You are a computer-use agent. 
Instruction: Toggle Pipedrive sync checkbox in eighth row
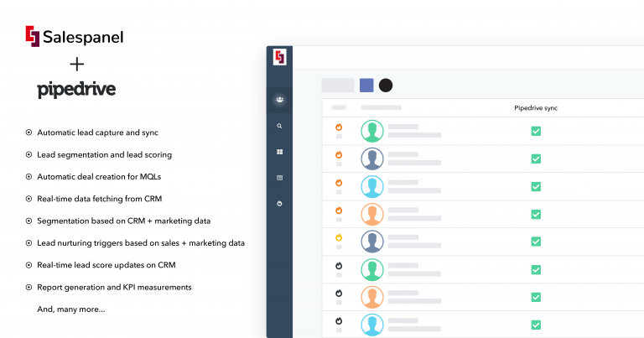pyautogui.click(x=536, y=325)
